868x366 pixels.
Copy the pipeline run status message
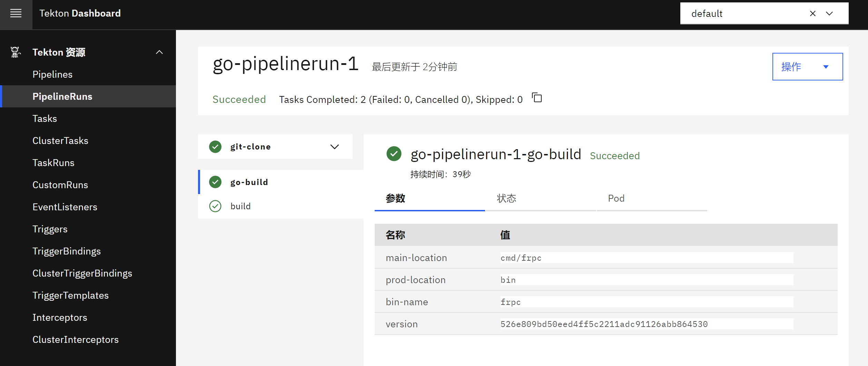tap(537, 98)
